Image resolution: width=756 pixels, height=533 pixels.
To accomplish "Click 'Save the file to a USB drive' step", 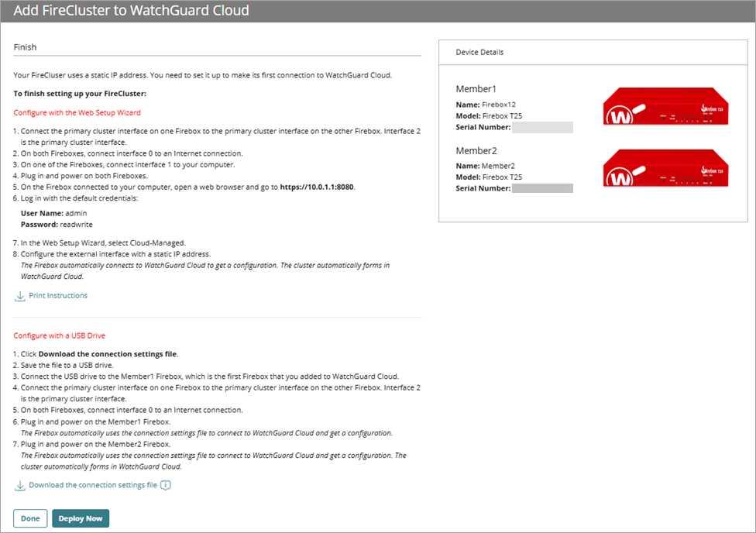I will tap(67, 365).
